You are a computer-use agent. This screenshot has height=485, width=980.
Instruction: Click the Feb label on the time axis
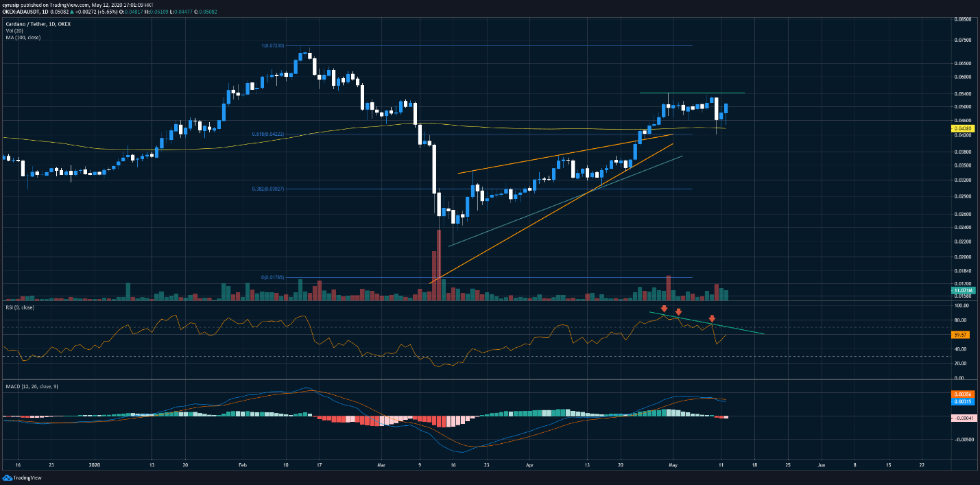(x=244, y=464)
